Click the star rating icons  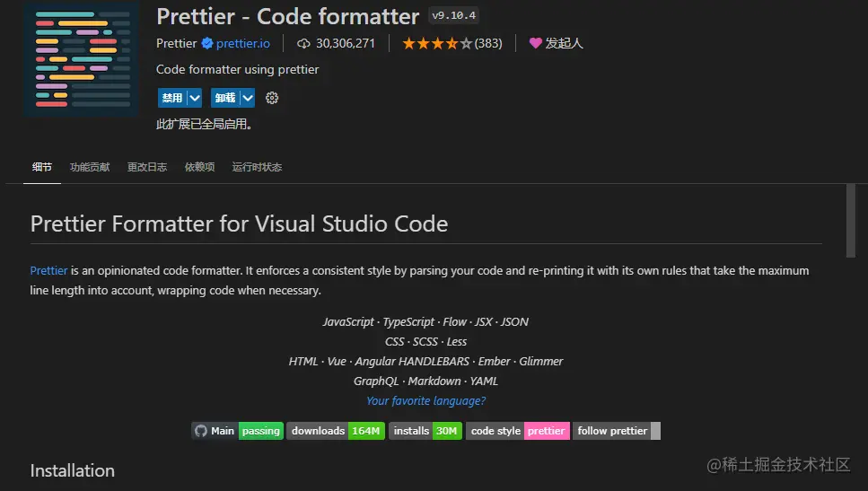point(437,43)
